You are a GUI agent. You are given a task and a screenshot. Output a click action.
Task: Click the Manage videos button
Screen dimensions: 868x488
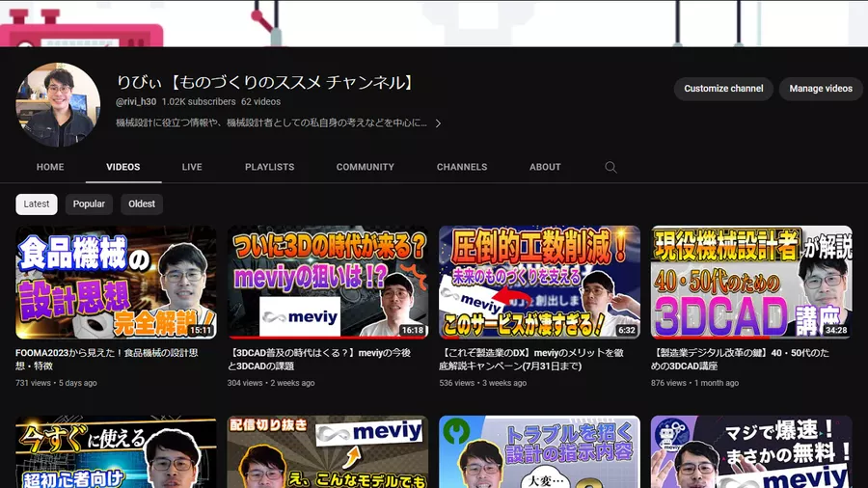(821, 89)
